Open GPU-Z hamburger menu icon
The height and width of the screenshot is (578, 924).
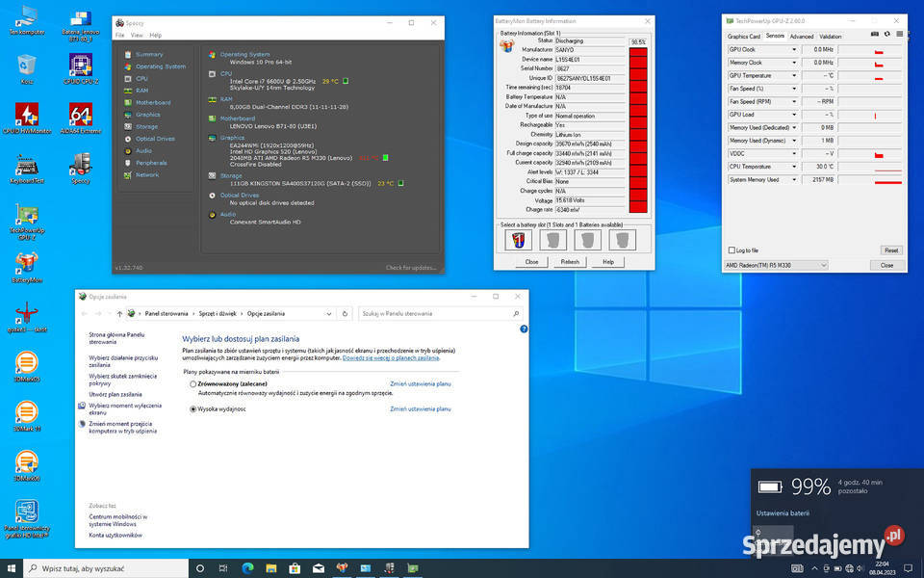[x=899, y=35]
